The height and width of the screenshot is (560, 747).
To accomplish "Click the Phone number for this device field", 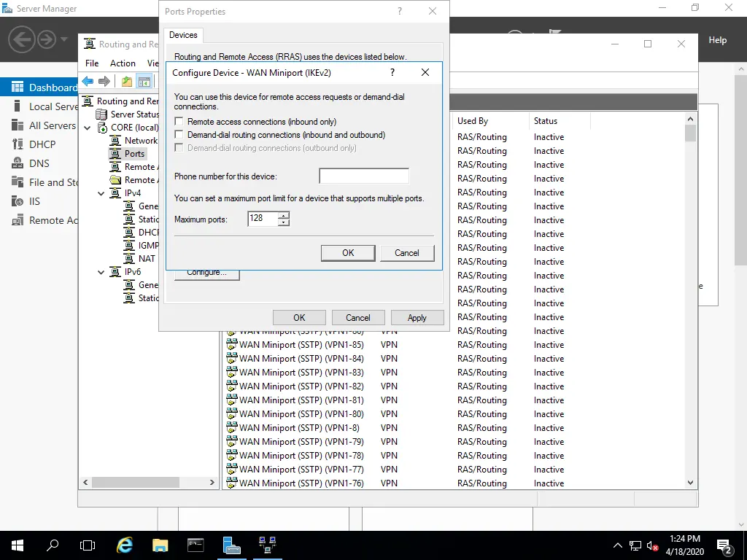I will [364, 176].
